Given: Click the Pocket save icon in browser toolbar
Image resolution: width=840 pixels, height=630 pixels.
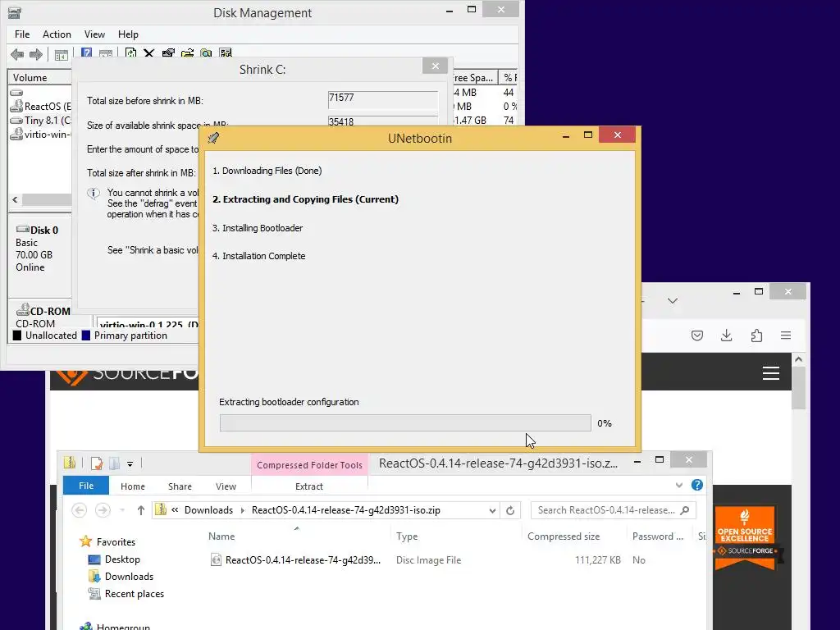Looking at the screenshot, I should tap(697, 336).
